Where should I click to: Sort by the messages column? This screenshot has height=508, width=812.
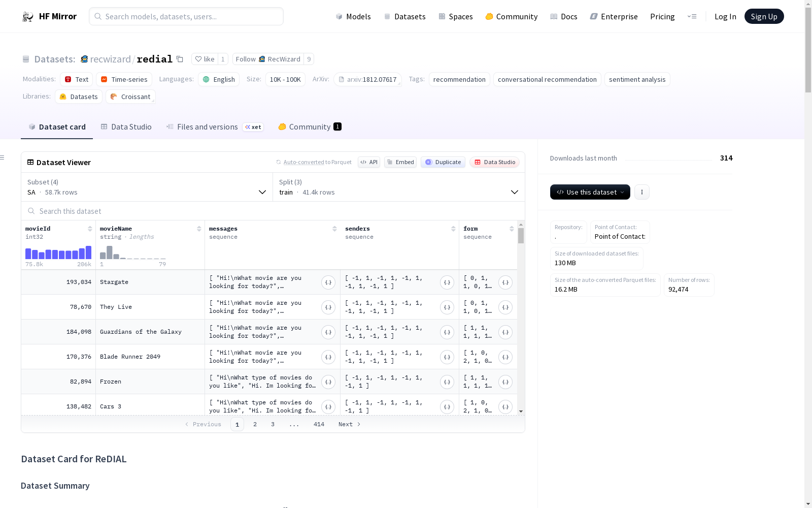coord(334,229)
